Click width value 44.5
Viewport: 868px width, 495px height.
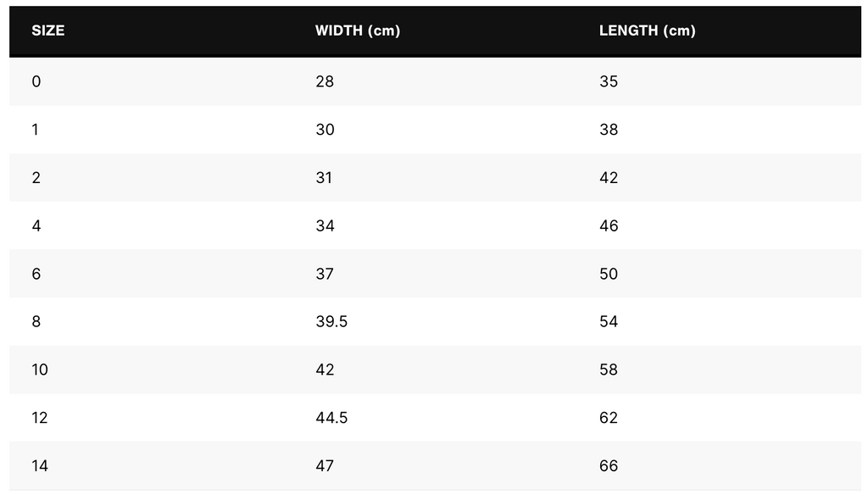click(x=331, y=418)
